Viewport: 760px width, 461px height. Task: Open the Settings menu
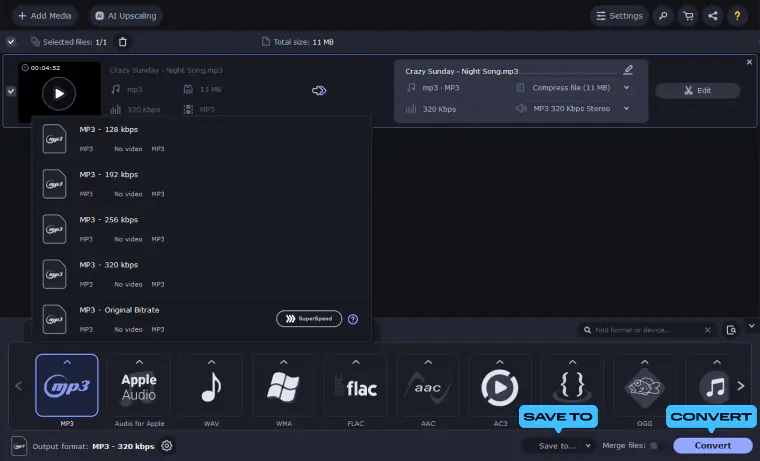click(619, 16)
